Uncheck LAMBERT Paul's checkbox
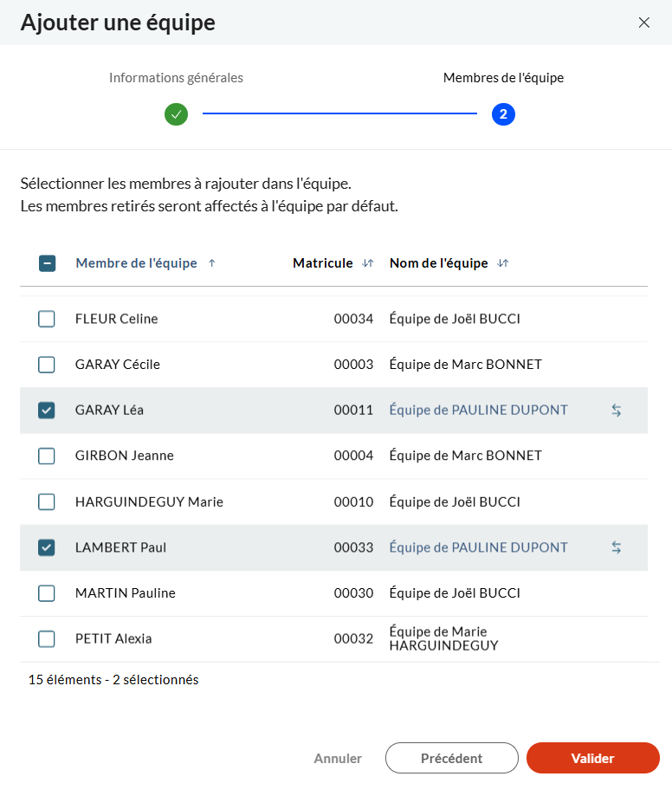This screenshot has width=672, height=796. click(x=47, y=547)
